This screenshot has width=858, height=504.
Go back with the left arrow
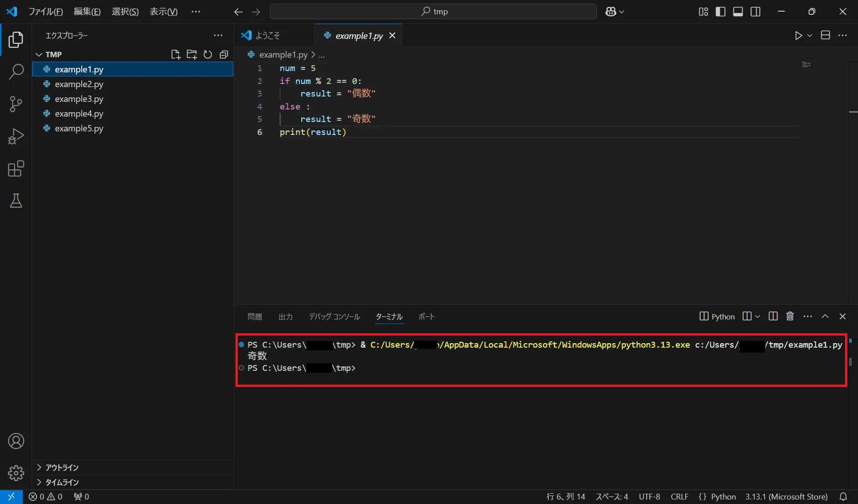(238, 12)
